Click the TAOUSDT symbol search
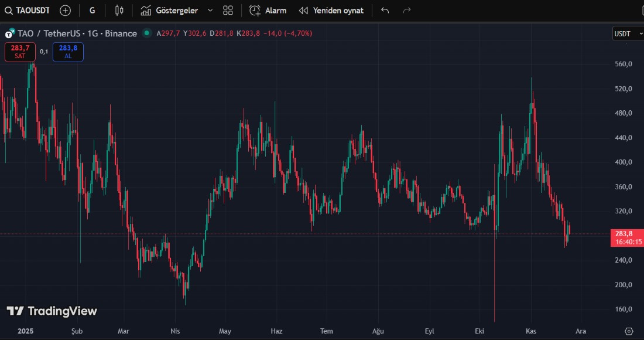The height and width of the screenshot is (340, 644). (x=27, y=11)
